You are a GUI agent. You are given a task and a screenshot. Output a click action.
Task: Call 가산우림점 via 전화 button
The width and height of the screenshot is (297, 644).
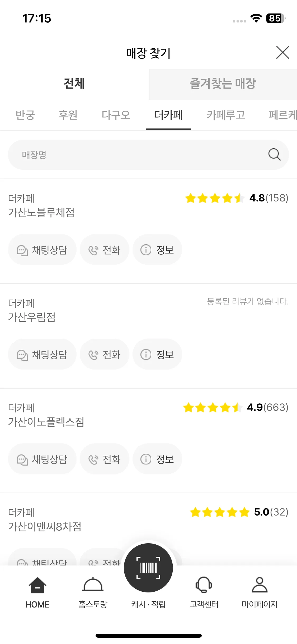pos(105,354)
